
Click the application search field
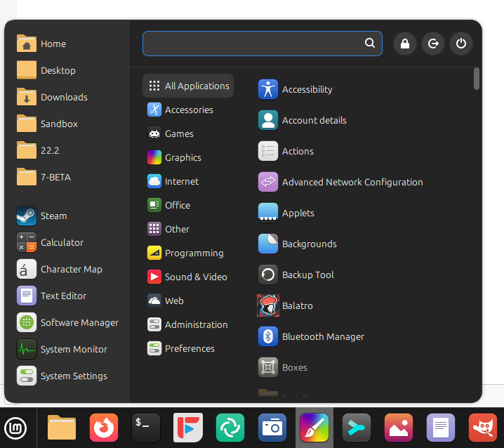pyautogui.click(x=253, y=44)
